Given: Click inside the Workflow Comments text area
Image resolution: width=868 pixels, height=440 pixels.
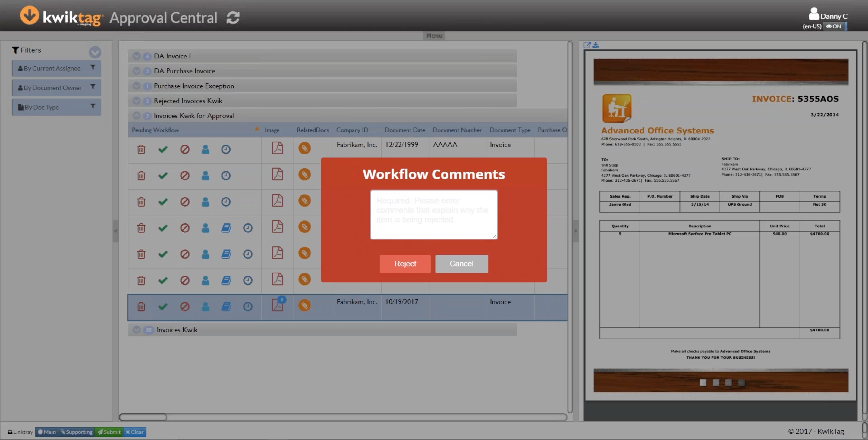Looking at the screenshot, I should (x=434, y=215).
